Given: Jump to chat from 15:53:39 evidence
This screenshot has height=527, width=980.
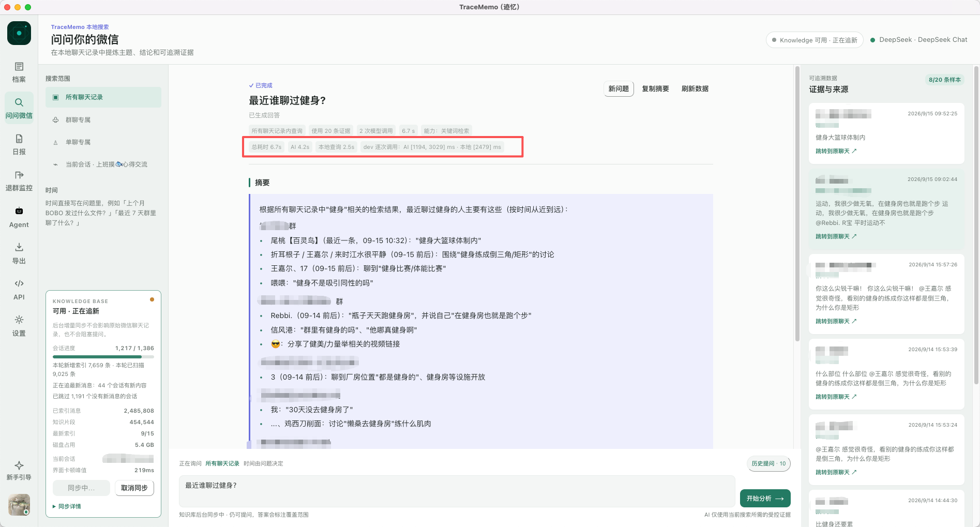Looking at the screenshot, I should click(836, 397).
